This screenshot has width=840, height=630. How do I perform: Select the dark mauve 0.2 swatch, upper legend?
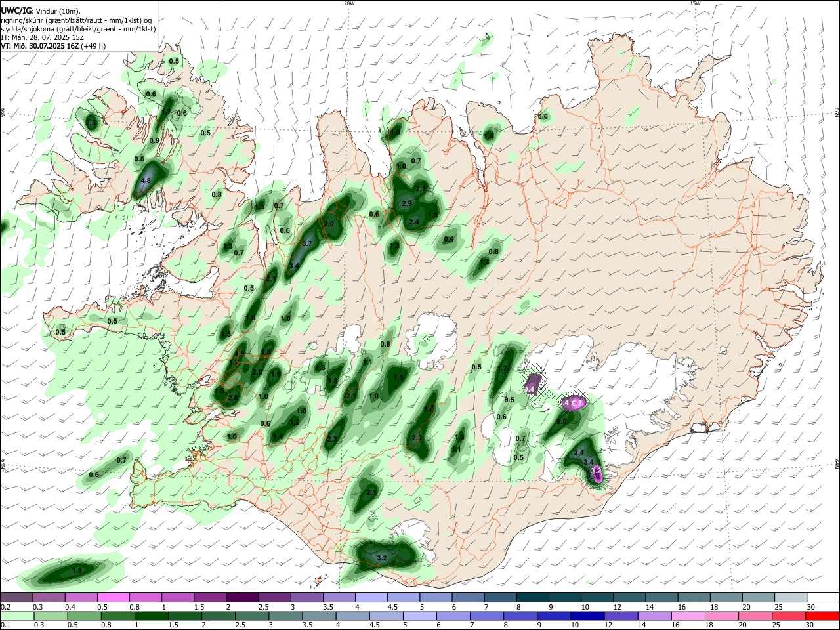pyautogui.click(x=16, y=598)
